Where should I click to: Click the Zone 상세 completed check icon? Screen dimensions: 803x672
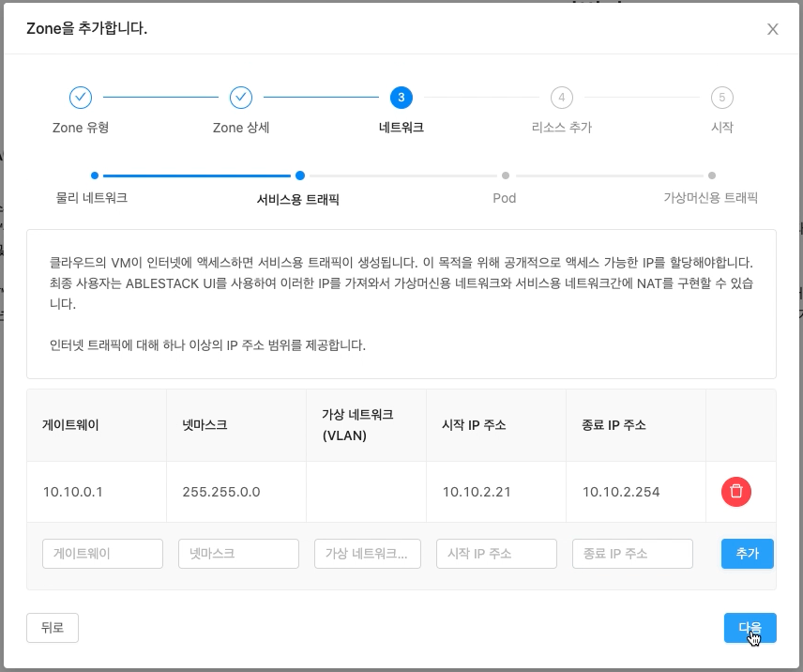[x=241, y=97]
